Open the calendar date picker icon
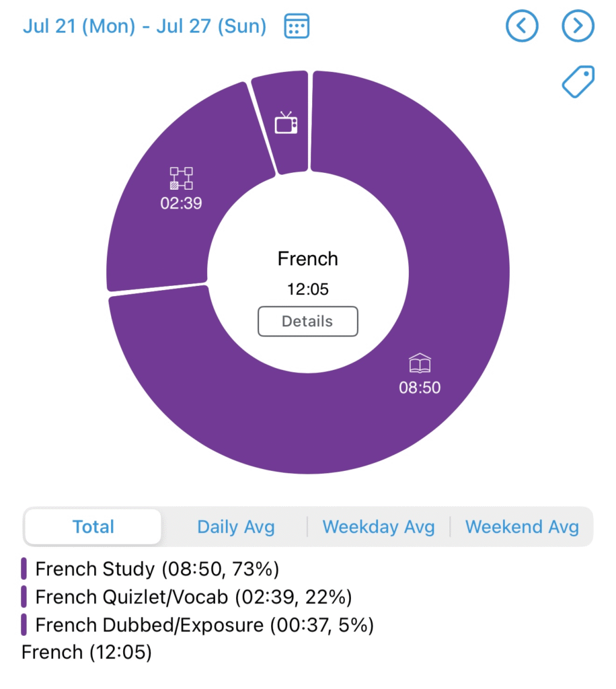This screenshot has width=616, height=689. 297,26
